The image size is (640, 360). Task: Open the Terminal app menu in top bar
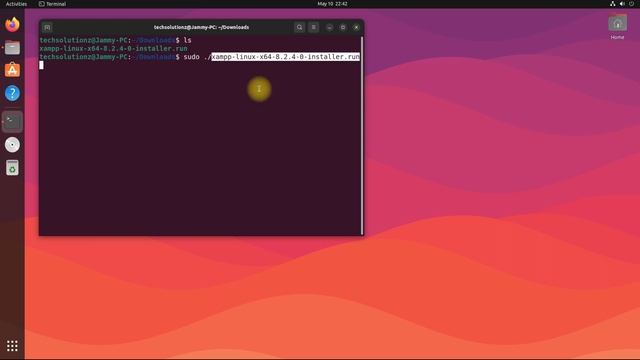coord(52,4)
